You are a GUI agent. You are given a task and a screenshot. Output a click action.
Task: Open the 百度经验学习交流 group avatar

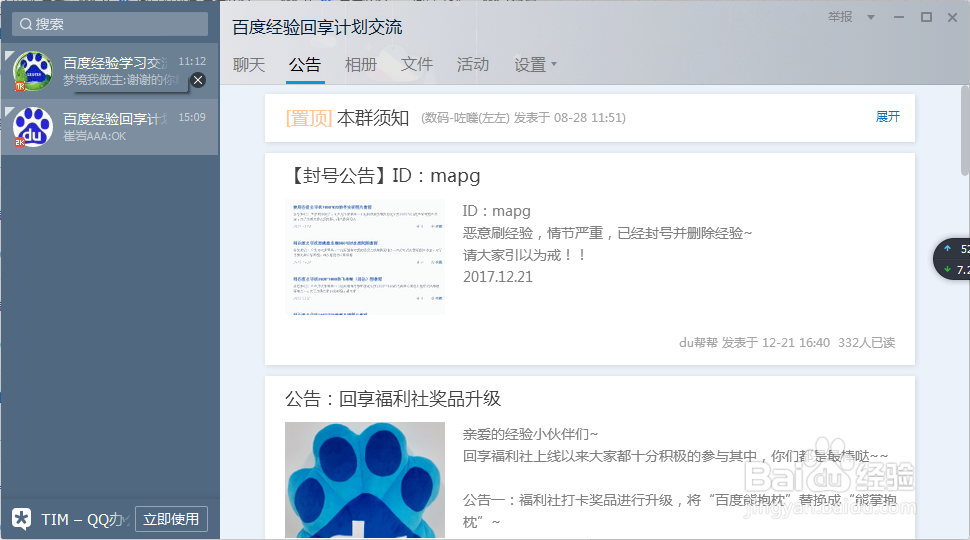pyautogui.click(x=33, y=71)
